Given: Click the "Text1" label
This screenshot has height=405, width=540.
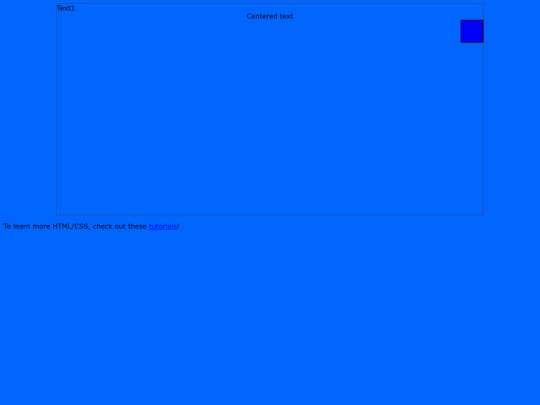Looking at the screenshot, I should tap(66, 8).
